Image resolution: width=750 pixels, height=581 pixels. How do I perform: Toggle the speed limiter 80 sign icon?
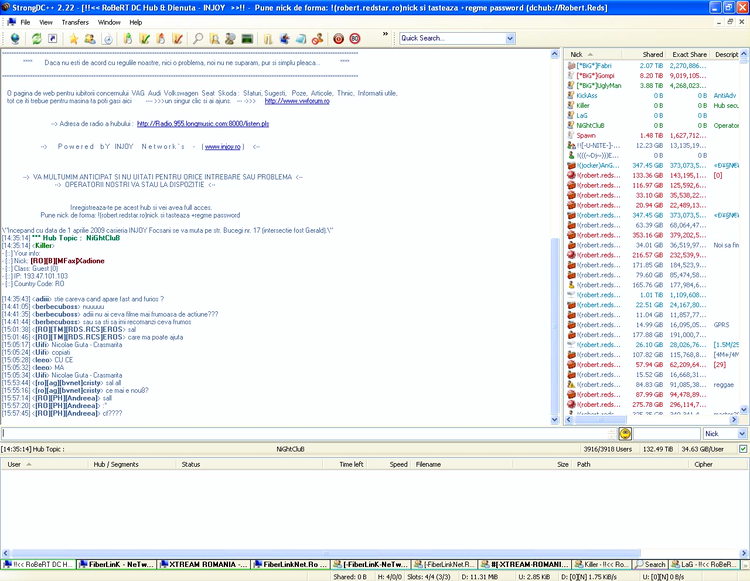coord(354,39)
